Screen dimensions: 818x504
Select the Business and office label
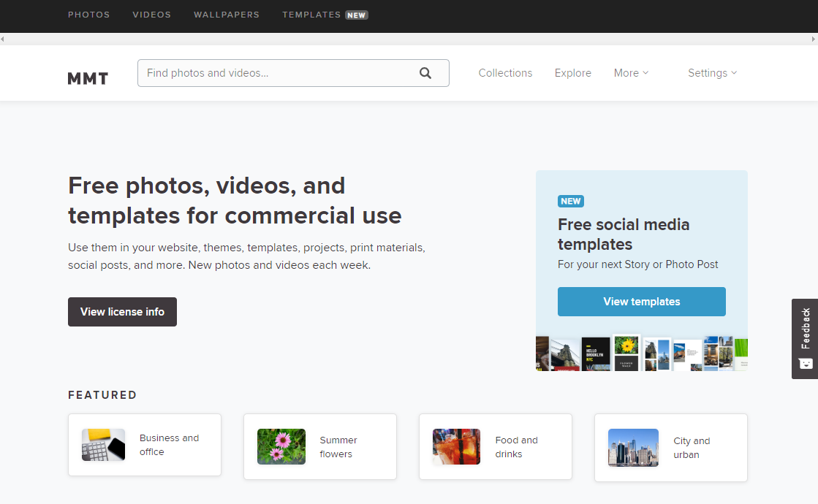click(x=169, y=445)
